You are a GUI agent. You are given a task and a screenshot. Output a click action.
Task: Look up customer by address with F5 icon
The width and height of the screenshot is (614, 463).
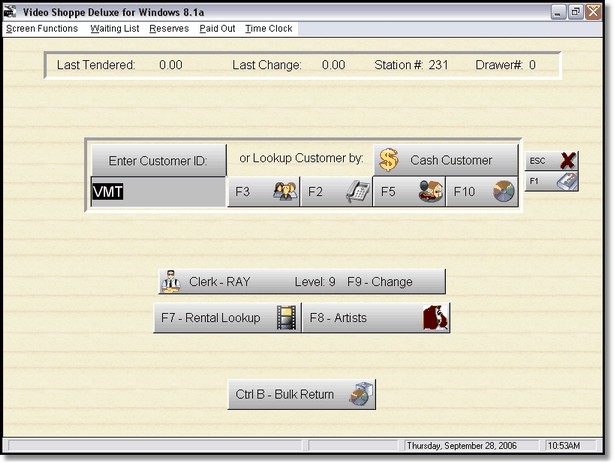click(409, 192)
